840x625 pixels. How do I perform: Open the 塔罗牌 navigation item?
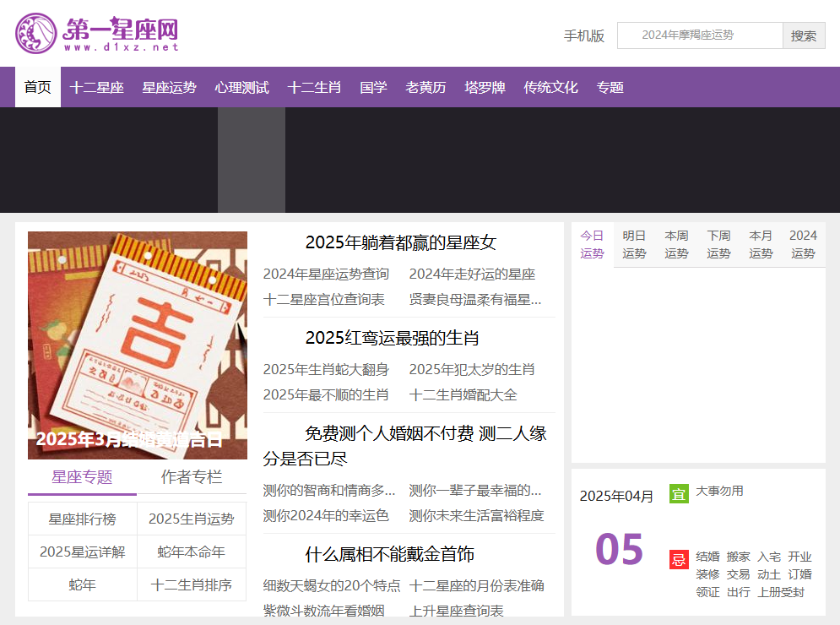485,87
